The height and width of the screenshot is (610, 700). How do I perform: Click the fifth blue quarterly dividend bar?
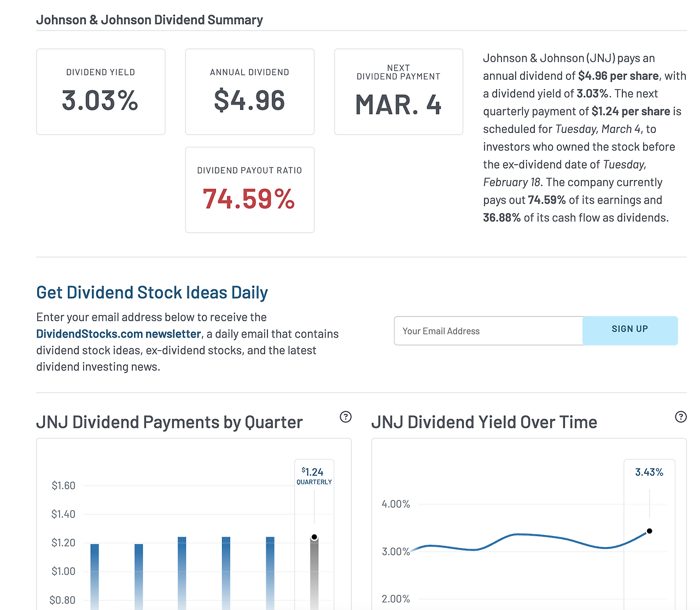coord(270,573)
